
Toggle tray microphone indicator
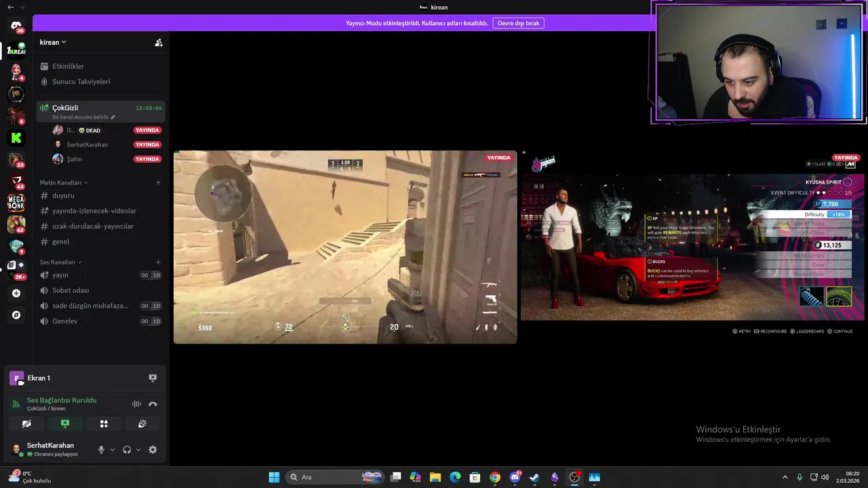click(800, 477)
